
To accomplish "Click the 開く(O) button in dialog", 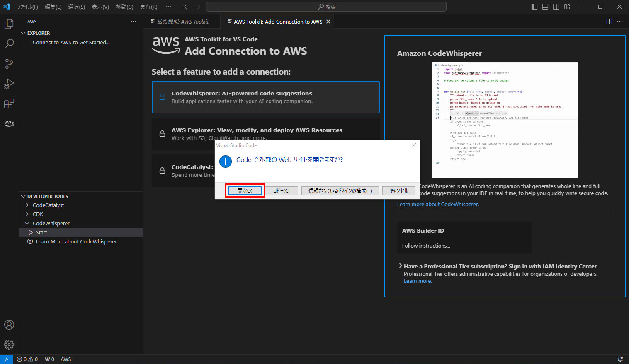I will (x=245, y=190).
